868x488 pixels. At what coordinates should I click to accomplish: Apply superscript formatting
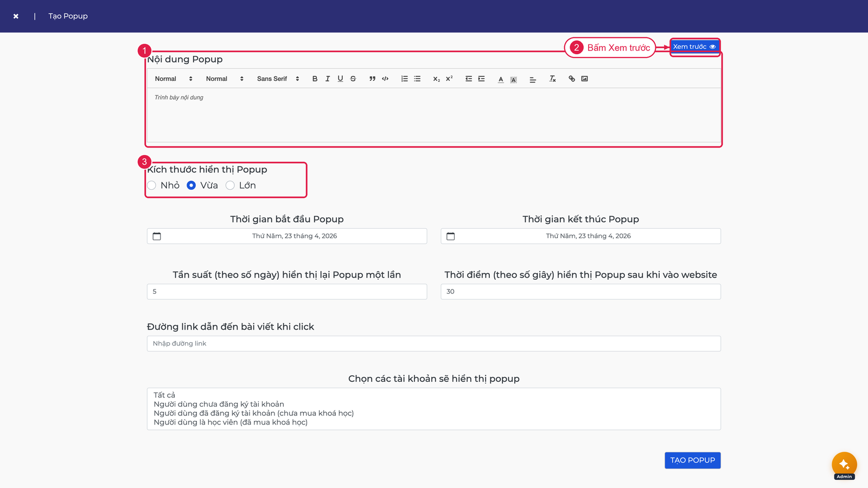pos(449,79)
